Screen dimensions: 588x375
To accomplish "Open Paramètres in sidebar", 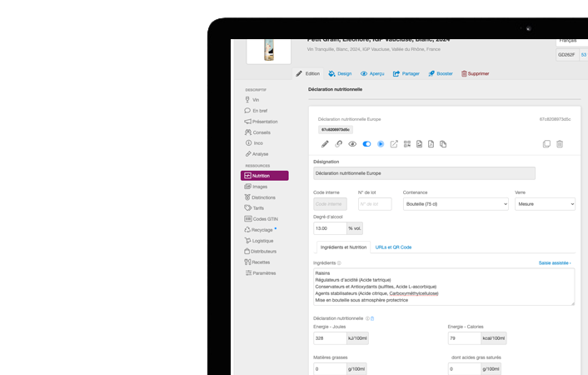I will (261, 272).
